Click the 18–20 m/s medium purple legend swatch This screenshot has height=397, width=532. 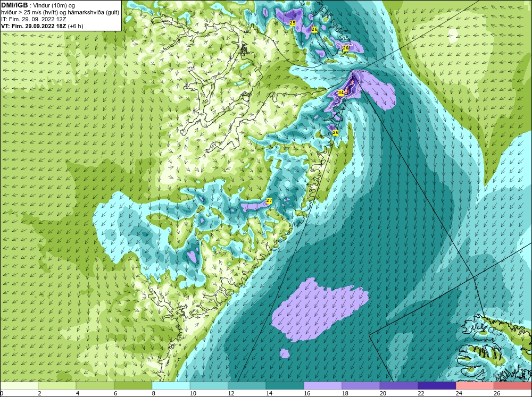[361, 386]
